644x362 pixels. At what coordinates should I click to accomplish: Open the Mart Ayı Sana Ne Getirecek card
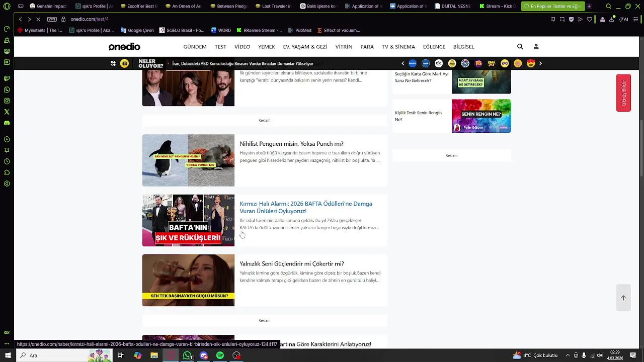[452, 82]
